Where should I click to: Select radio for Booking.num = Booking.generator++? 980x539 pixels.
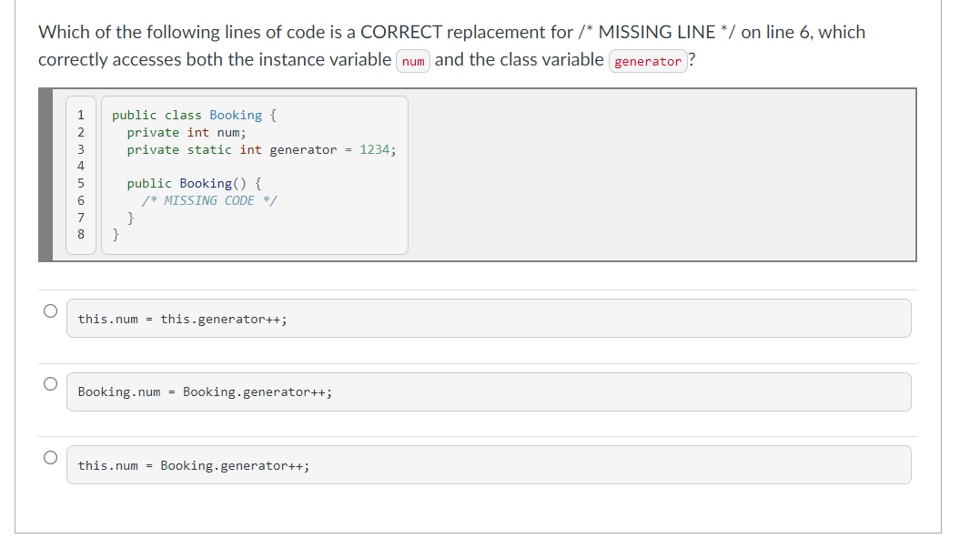point(51,384)
